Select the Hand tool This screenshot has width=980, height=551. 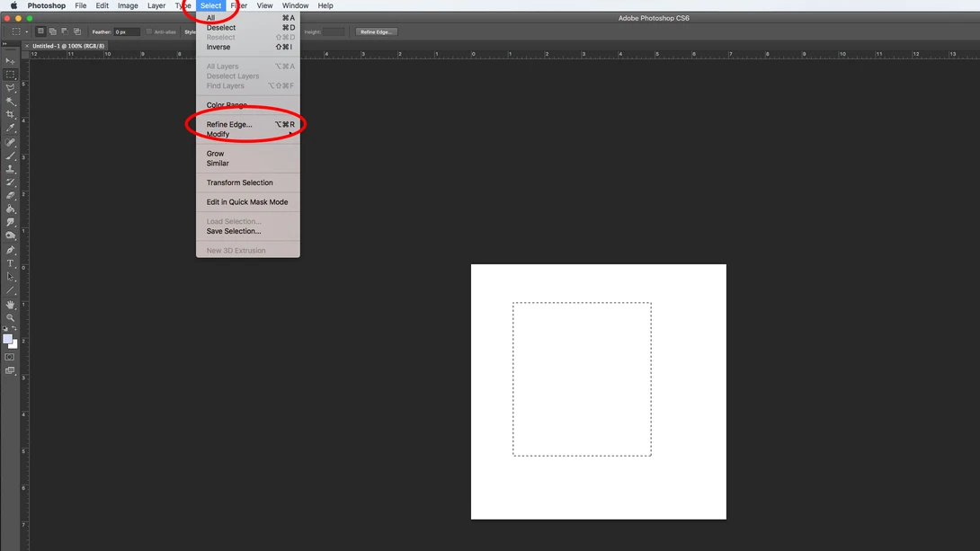click(x=10, y=304)
